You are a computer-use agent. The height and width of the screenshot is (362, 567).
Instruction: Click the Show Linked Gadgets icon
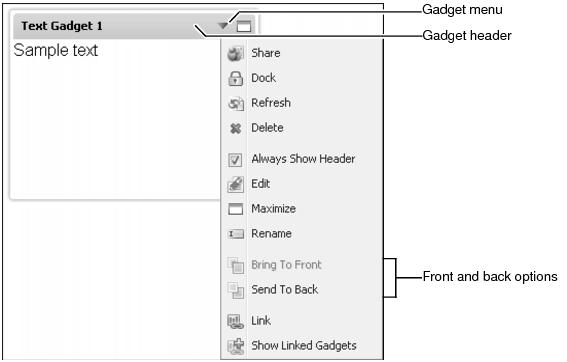235,346
